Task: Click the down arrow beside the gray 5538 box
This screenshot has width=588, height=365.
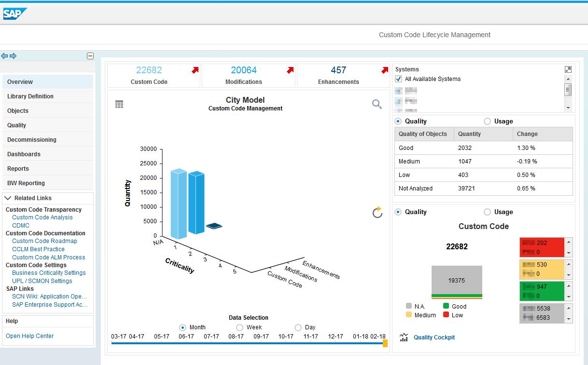Action: [x=569, y=319]
